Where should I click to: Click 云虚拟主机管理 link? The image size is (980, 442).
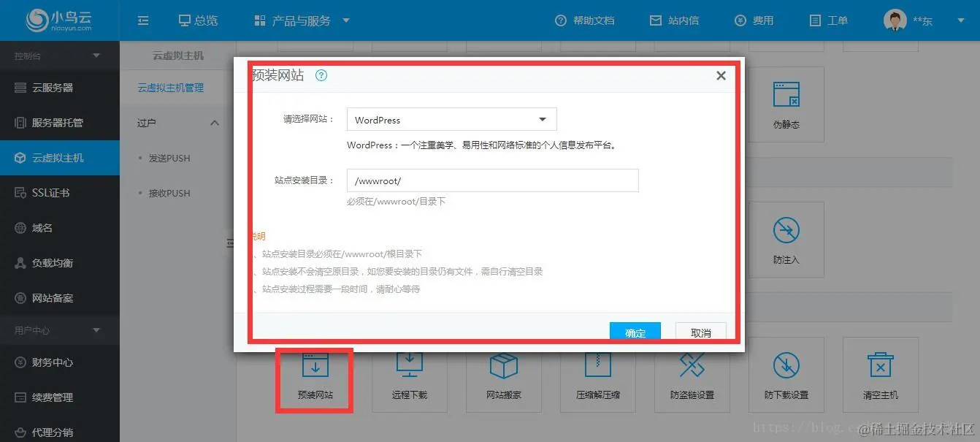(x=171, y=88)
